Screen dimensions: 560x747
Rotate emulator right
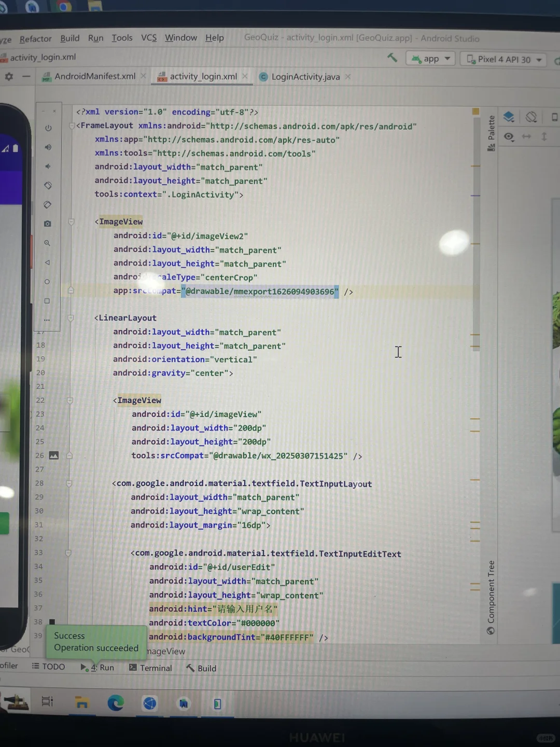point(48,204)
